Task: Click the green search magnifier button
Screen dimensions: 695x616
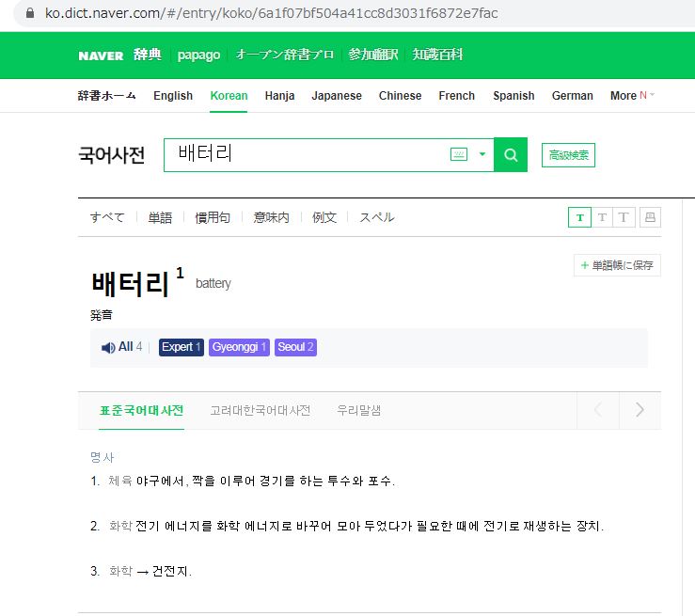Action: 511,155
